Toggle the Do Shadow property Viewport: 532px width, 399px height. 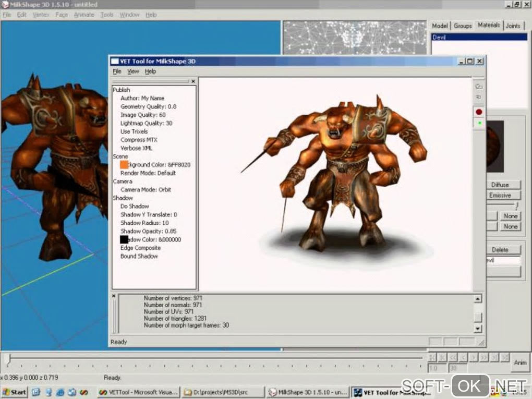click(x=135, y=207)
